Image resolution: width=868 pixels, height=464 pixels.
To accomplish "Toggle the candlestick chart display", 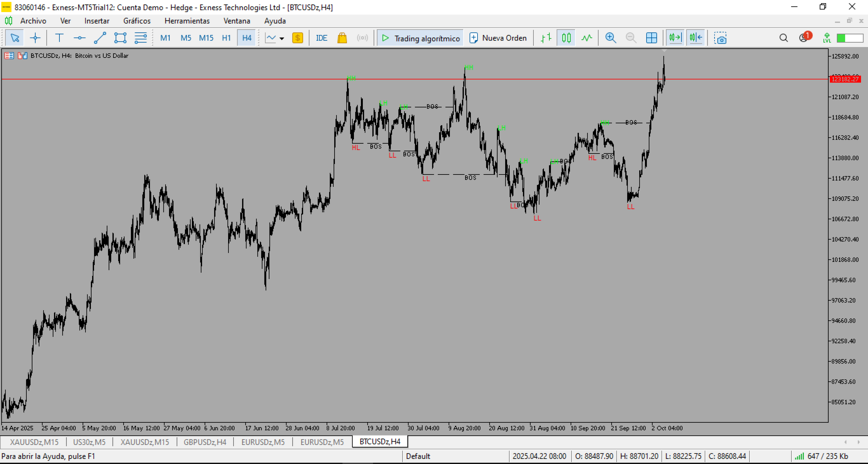I will (x=566, y=38).
